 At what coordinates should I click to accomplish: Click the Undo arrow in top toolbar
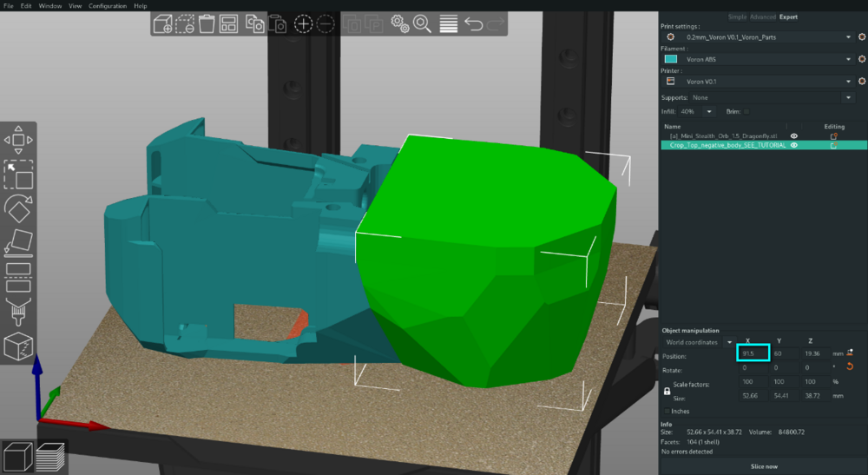tap(473, 23)
